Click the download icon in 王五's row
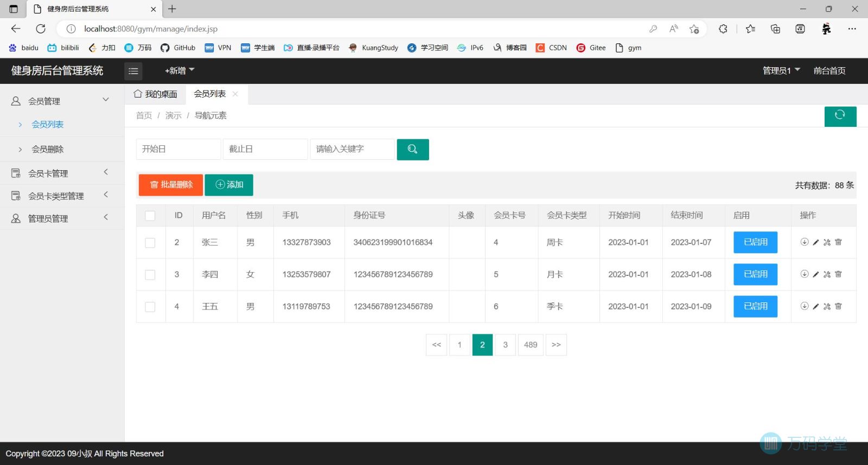The image size is (868, 465). tap(805, 306)
